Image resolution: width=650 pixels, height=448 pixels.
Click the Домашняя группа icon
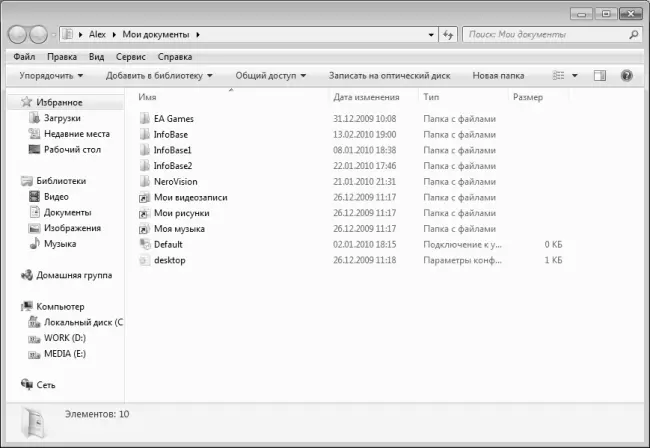tap(27, 275)
